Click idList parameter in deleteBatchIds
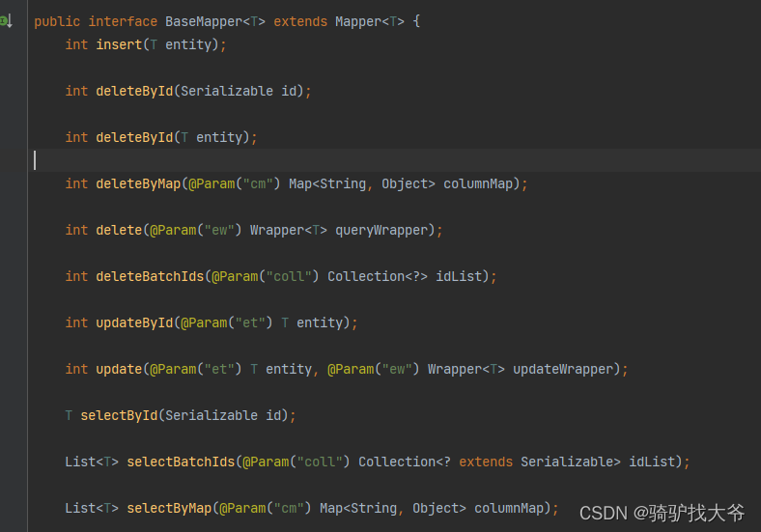 pos(459,276)
